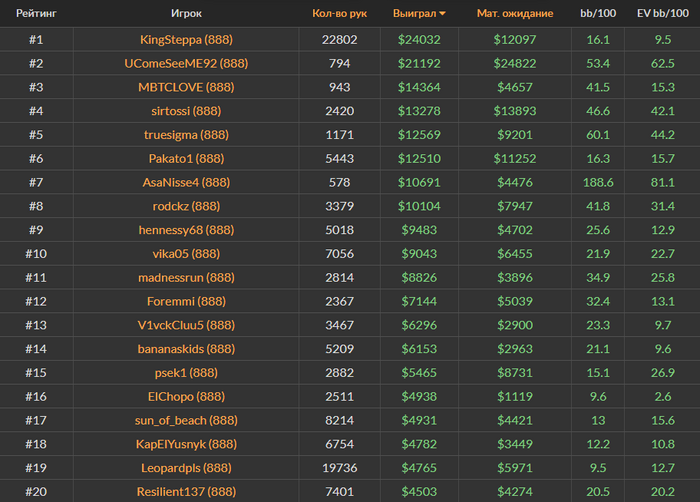Viewport: 700px width, 502px height.
Task: Select winnings value $7144
Action: [x=419, y=301]
